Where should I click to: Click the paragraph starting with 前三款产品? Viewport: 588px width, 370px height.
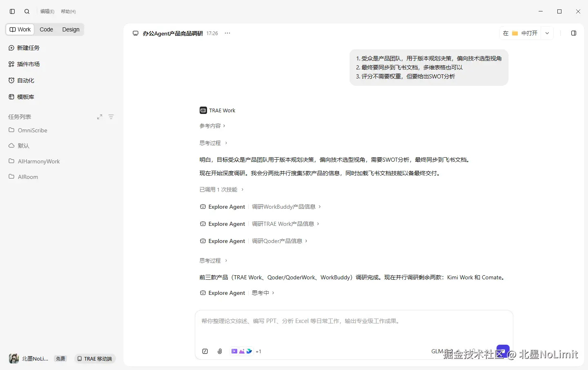point(353,277)
